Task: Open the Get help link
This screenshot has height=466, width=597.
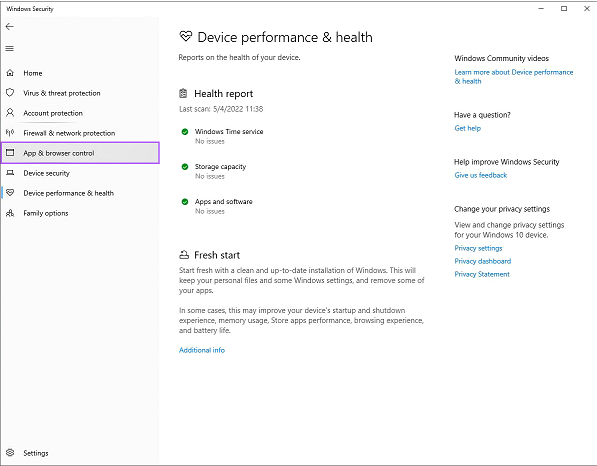Action: click(468, 128)
